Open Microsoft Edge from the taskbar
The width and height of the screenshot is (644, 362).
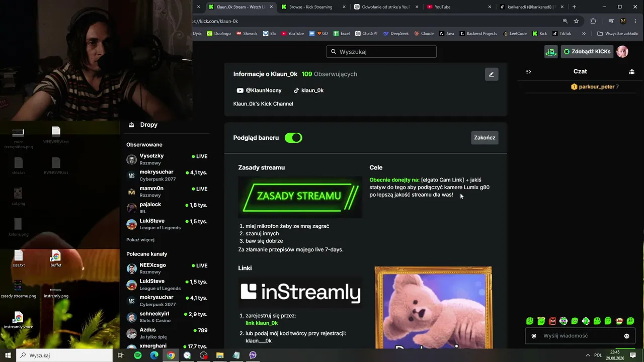click(154, 355)
